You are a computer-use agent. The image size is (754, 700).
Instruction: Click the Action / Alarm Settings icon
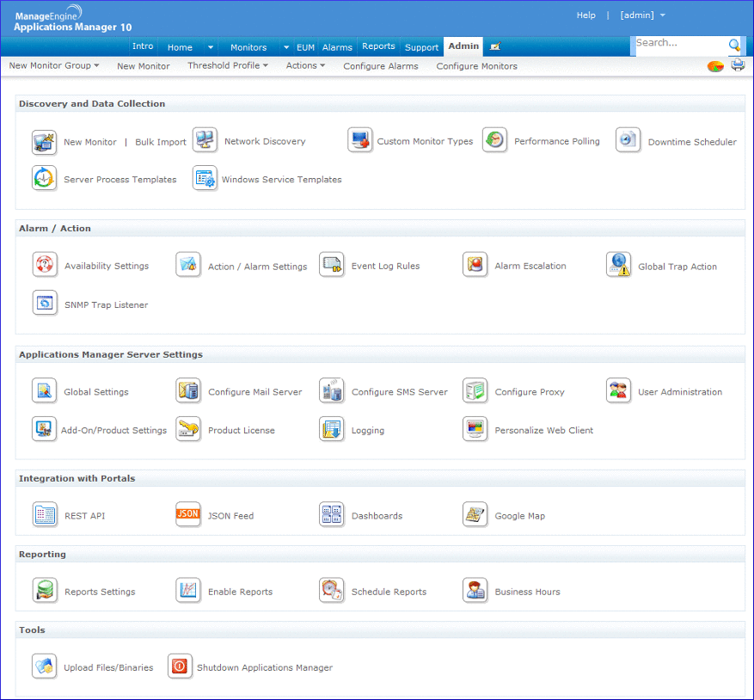(x=188, y=265)
